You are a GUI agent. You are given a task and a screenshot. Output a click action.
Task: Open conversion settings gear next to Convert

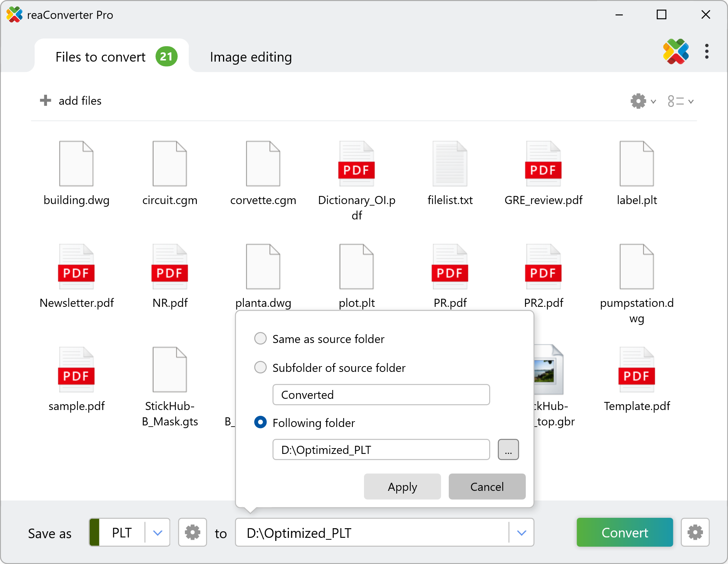[695, 532]
